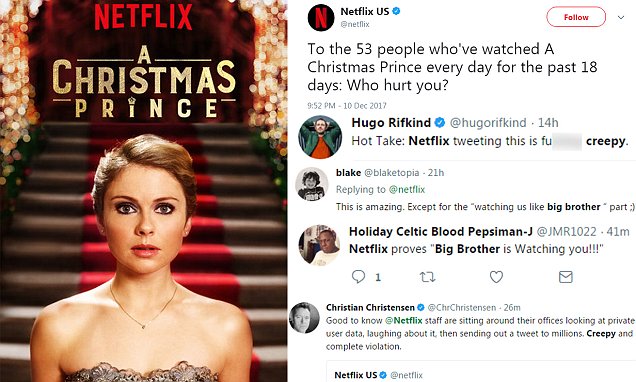Open the @netflix handle under Netflix US

coord(355,24)
